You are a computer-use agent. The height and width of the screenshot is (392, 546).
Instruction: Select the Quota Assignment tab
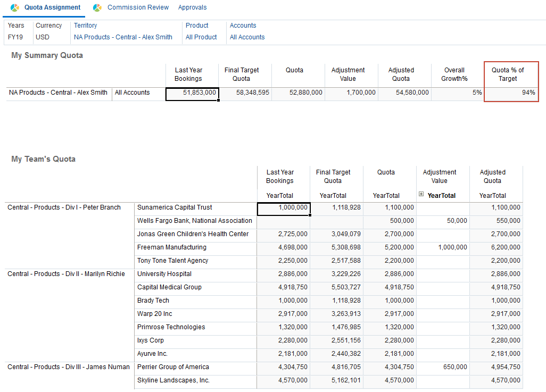point(52,7)
